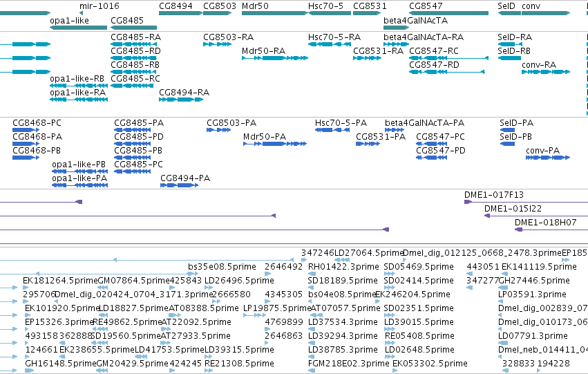This screenshot has height=374, width=588.
Task: Select the opa1-like gene label
Action: pos(69,20)
